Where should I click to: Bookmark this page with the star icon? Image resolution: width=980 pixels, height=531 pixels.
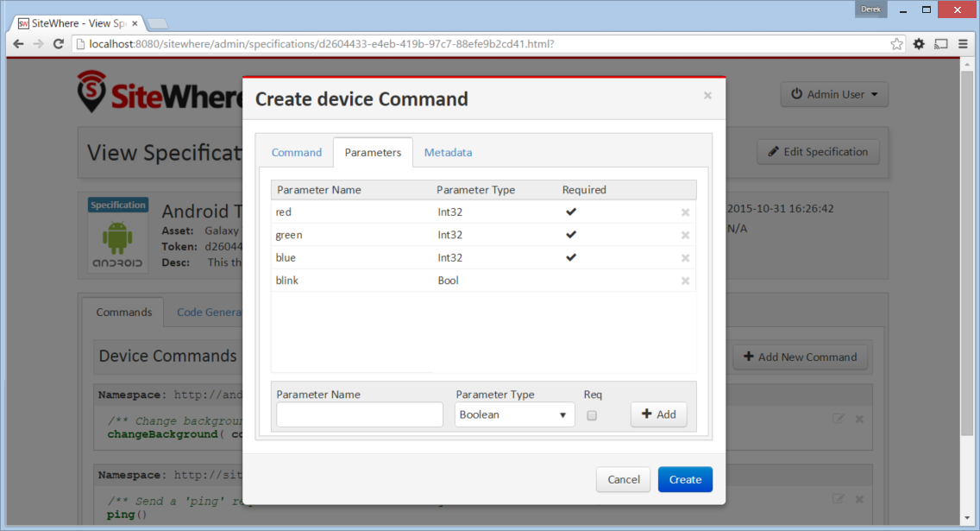click(x=897, y=44)
